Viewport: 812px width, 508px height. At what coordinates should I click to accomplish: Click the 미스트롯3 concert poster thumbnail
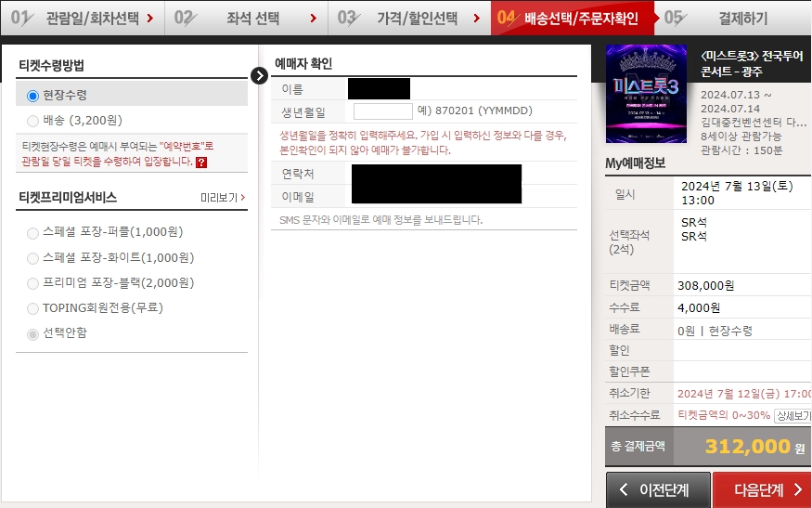646,94
